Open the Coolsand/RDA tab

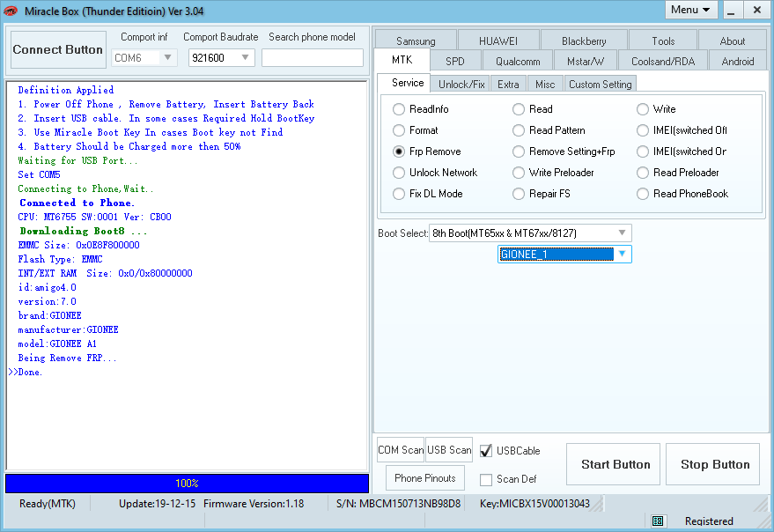[x=662, y=62]
